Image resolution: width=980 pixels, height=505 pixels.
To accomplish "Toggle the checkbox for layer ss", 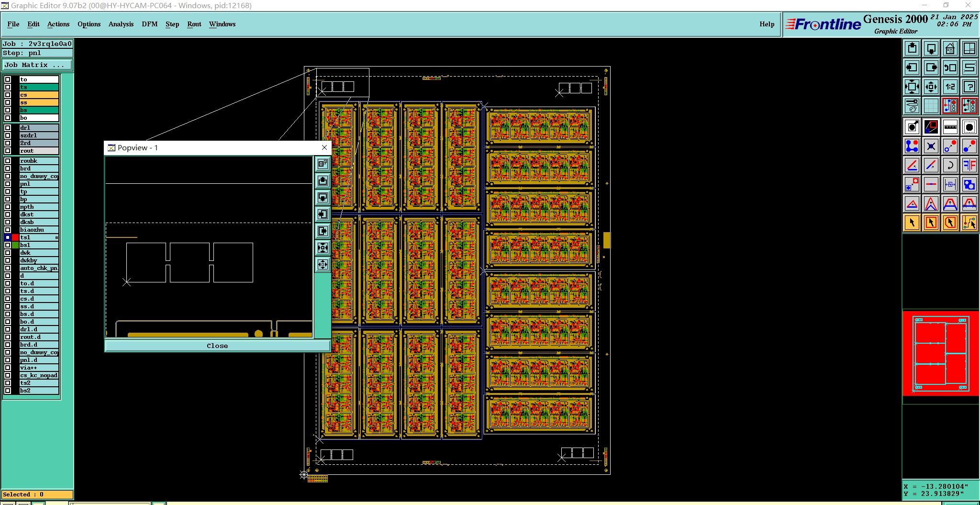I will (8, 102).
